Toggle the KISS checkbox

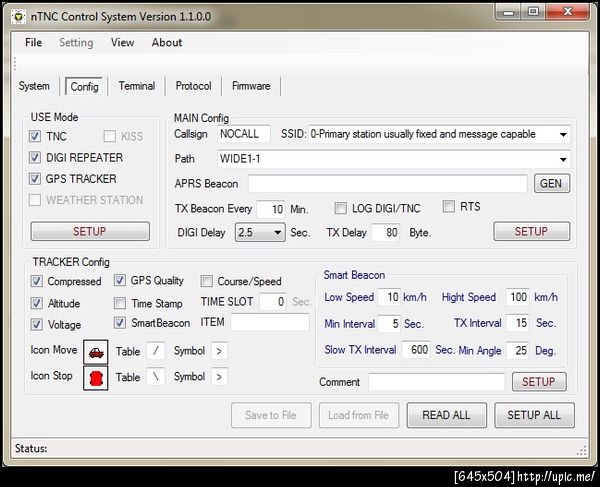[110, 136]
